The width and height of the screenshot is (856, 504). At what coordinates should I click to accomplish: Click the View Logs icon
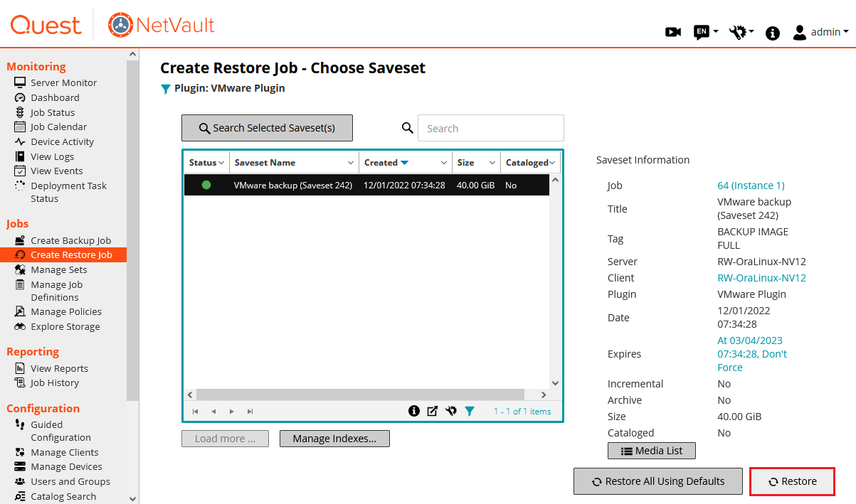coord(20,156)
